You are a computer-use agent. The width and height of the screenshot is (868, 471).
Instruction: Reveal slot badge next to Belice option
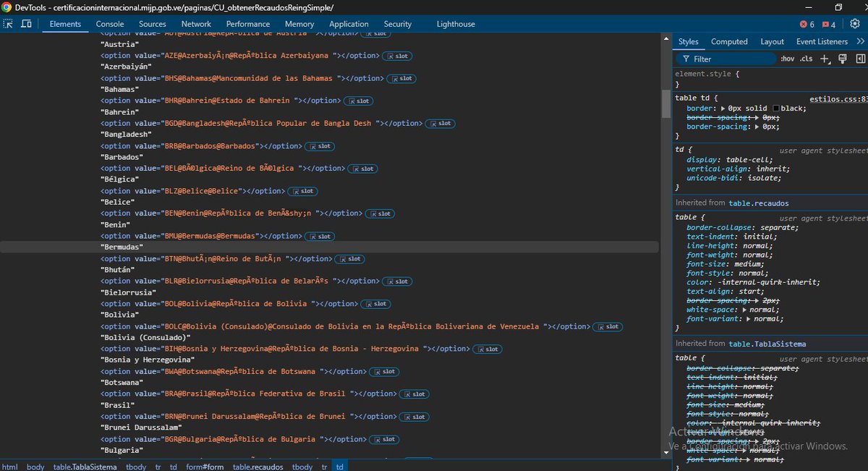(302, 192)
